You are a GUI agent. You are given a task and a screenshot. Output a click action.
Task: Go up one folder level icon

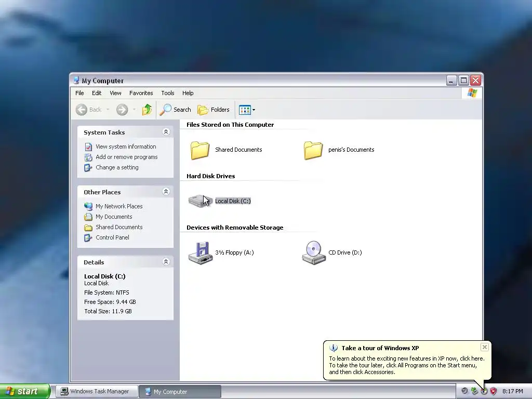147,110
